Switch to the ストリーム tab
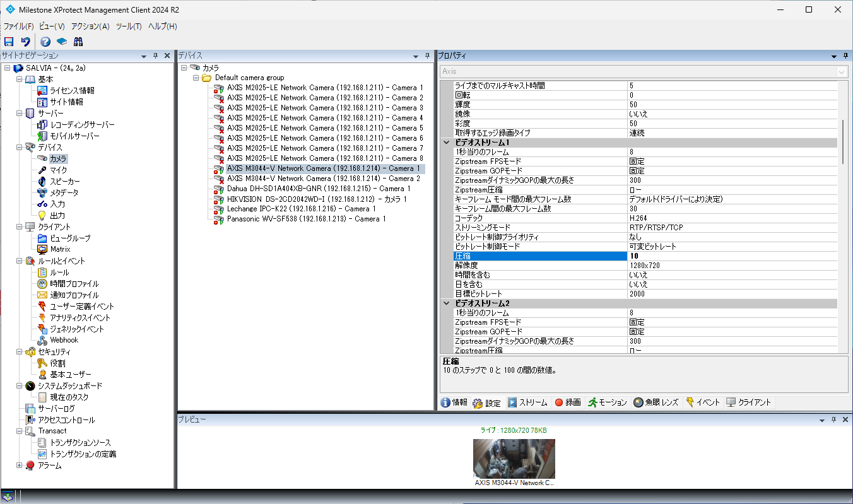 pos(528,402)
